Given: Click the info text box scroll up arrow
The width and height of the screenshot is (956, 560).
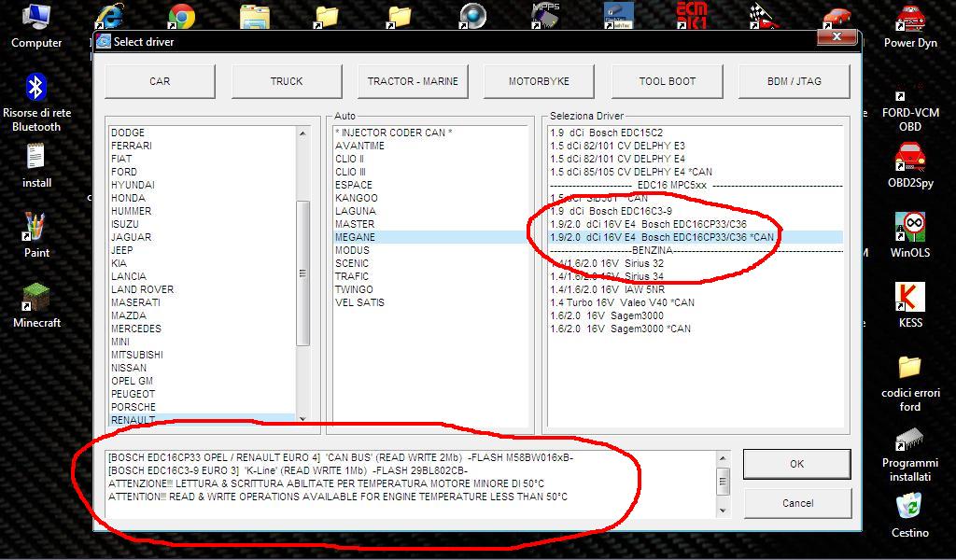Looking at the screenshot, I should pos(723,458).
